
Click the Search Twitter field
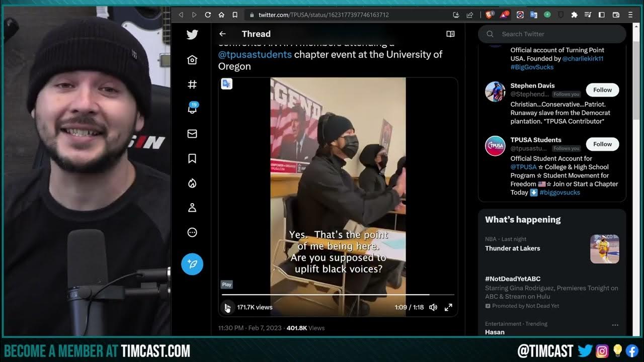point(552,34)
